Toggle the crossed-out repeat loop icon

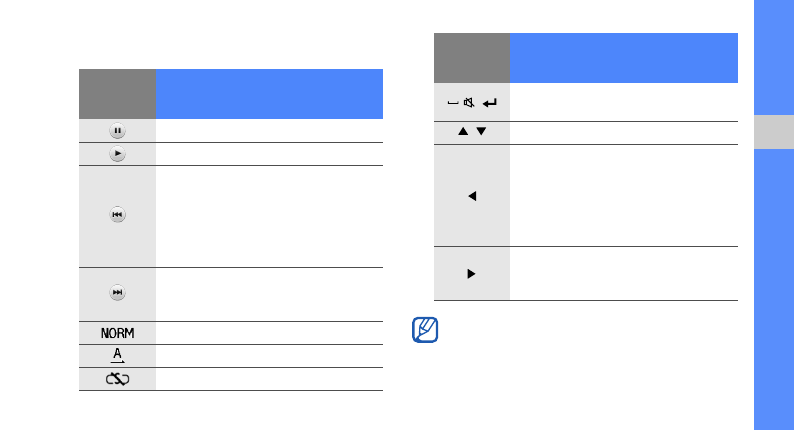point(118,379)
